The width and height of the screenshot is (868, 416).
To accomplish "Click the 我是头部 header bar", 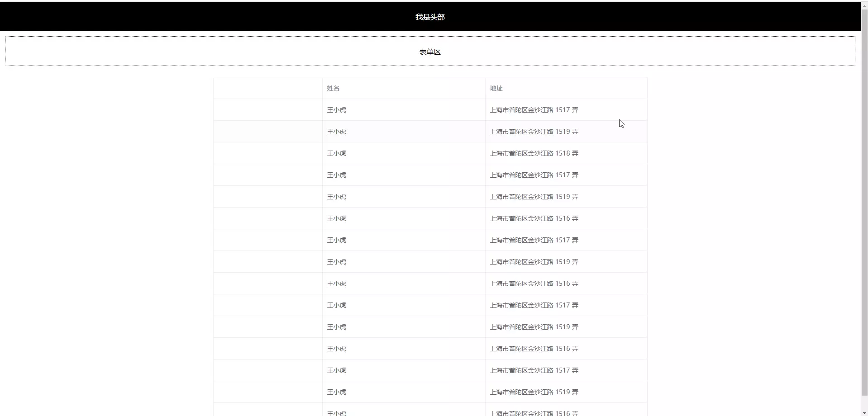I will click(430, 16).
